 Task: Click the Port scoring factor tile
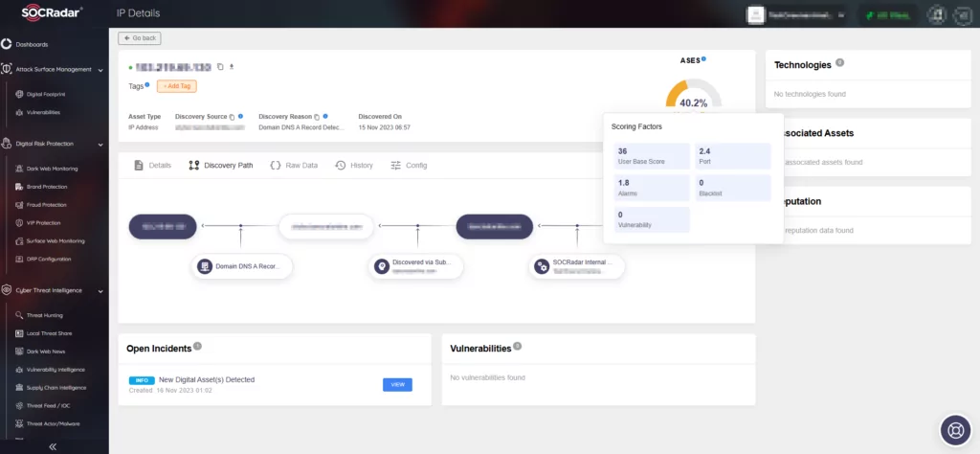point(733,156)
